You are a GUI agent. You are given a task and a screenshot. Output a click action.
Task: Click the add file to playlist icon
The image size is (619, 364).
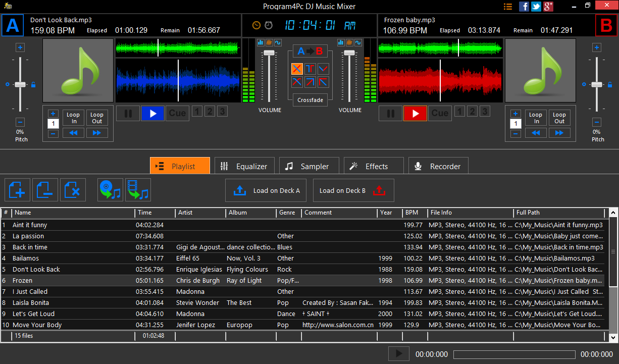pyautogui.click(x=17, y=190)
